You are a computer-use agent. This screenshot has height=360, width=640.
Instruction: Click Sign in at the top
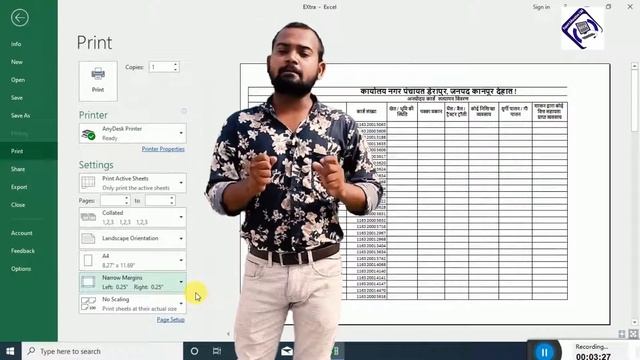[541, 7]
